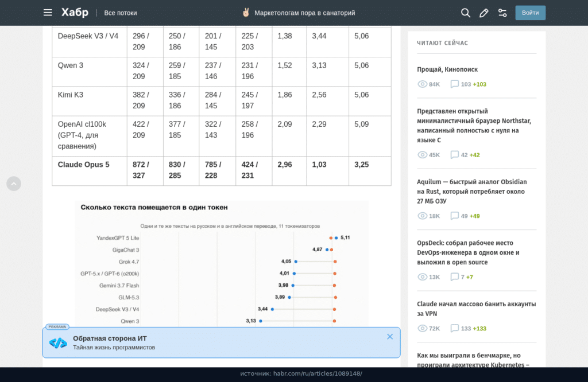Go to the Хабр home logo
This screenshot has width=588, height=382.
tap(75, 13)
